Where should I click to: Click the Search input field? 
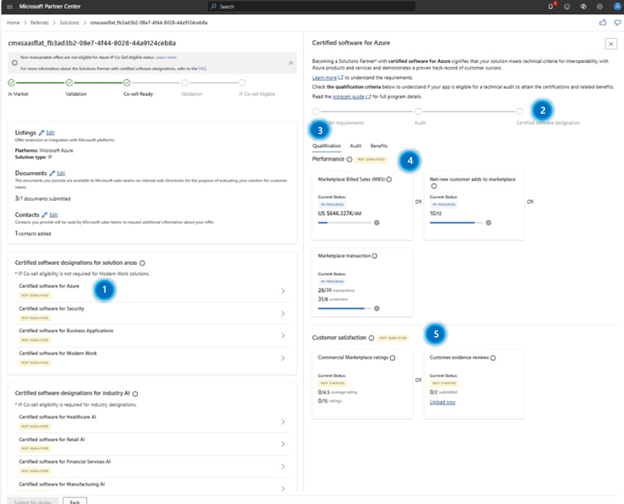point(312,6)
